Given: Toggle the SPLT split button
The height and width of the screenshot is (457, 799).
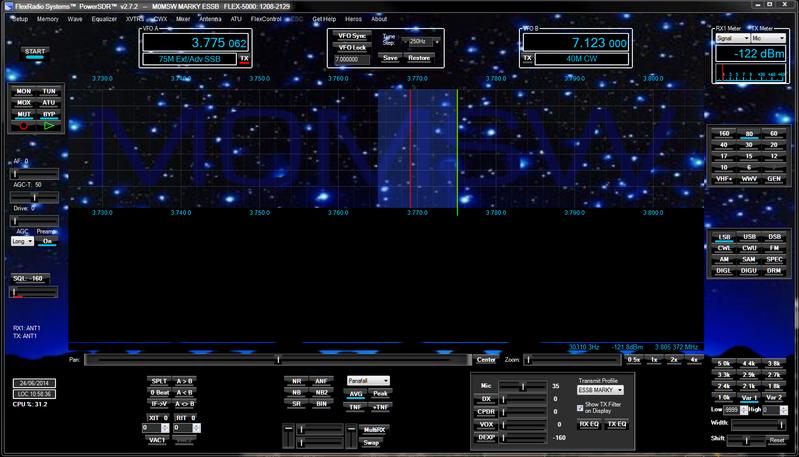Looking at the screenshot, I should point(159,381).
